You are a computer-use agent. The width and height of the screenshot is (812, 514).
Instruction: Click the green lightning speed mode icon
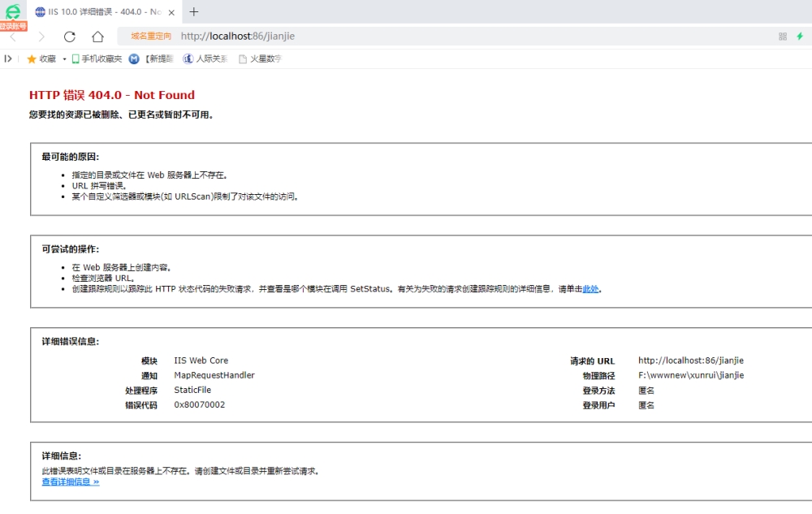click(800, 37)
